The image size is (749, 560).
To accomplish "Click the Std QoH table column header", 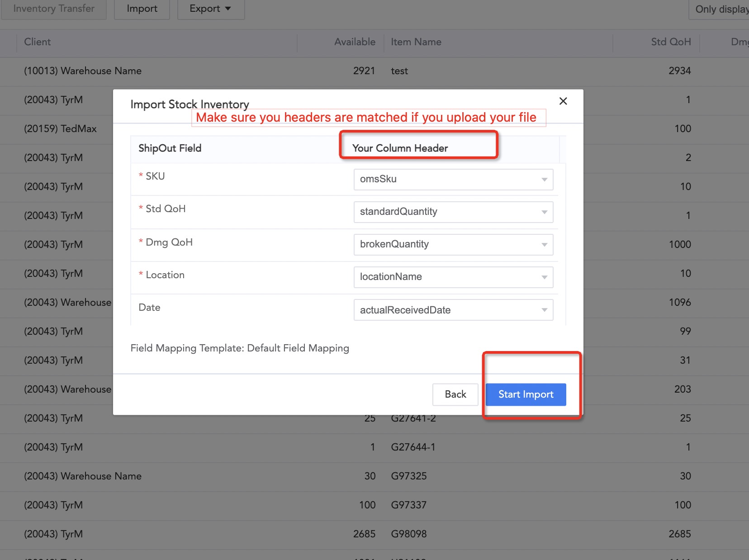I will click(x=671, y=42).
